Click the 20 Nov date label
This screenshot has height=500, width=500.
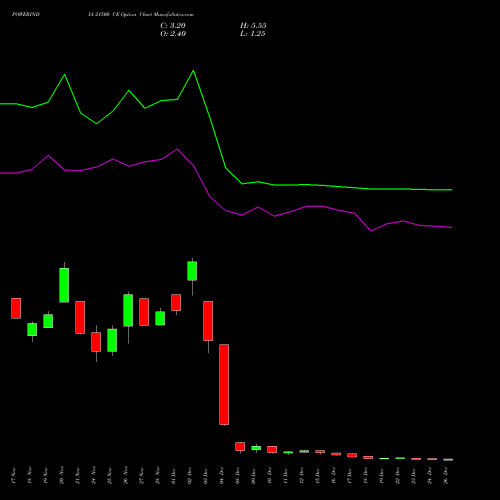62,475
